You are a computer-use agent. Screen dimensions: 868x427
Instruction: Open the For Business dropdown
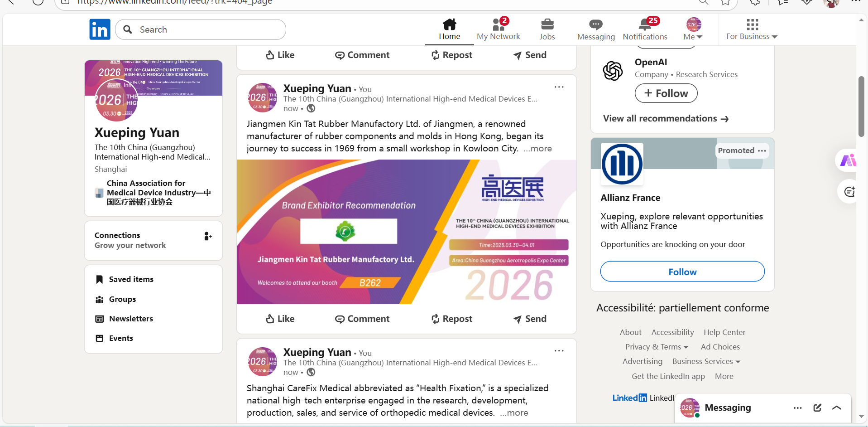(x=752, y=29)
